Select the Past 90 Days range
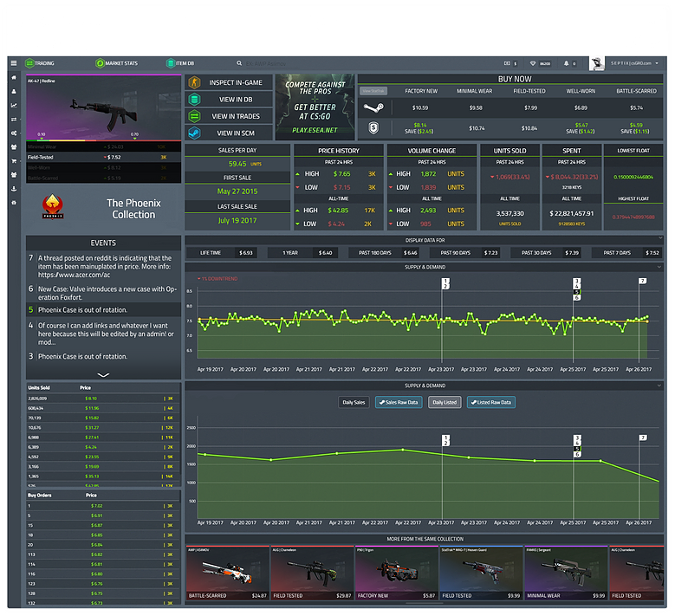The width and height of the screenshot is (675, 616). coord(465,253)
